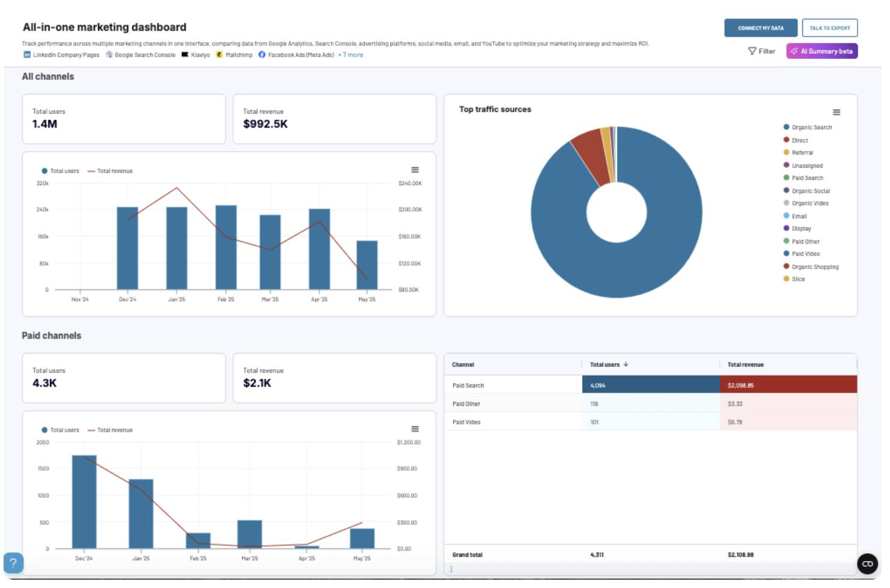The image size is (890, 588).
Task: Open the AI Summary beta panel
Action: click(821, 52)
